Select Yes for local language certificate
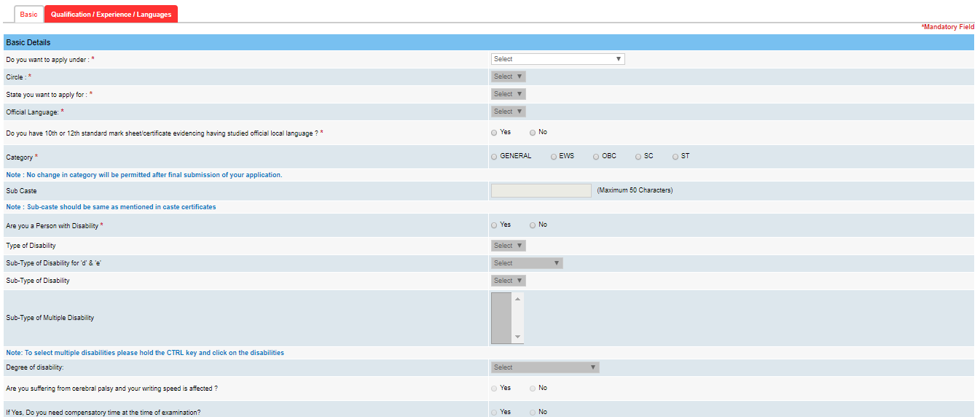 click(495, 133)
